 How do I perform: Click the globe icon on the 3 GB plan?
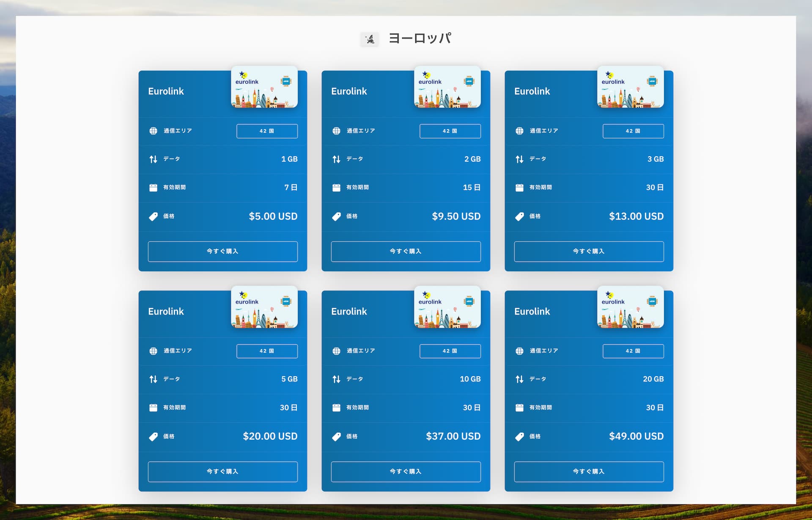pos(519,131)
